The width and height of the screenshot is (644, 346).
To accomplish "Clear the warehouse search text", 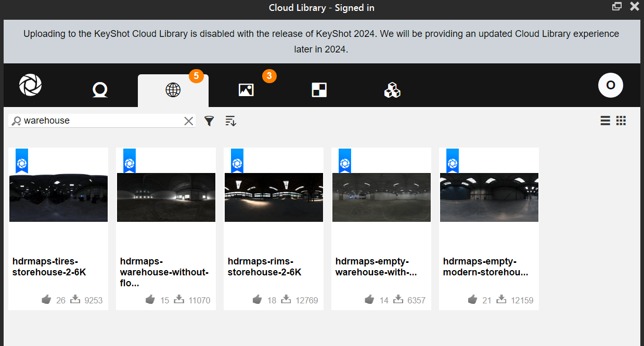I will (x=188, y=121).
